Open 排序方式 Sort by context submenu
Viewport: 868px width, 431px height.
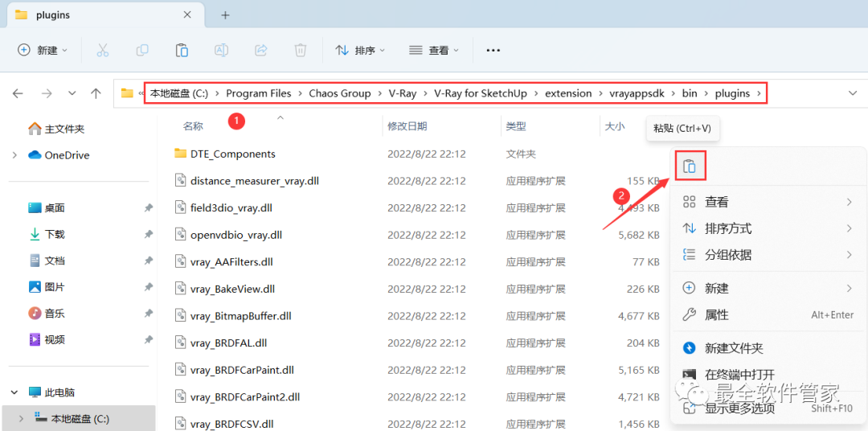pyautogui.click(x=768, y=228)
